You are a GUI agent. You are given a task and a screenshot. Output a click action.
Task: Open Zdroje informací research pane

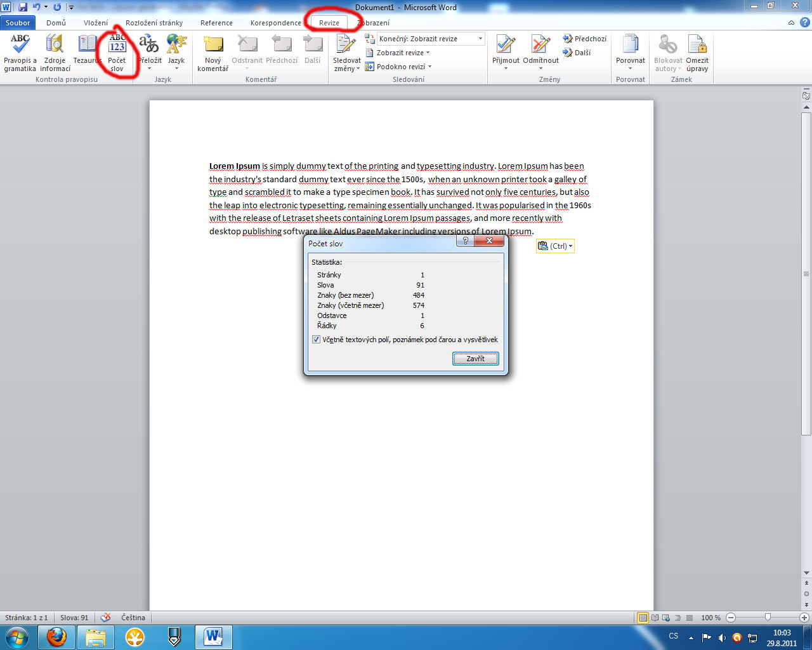point(55,53)
